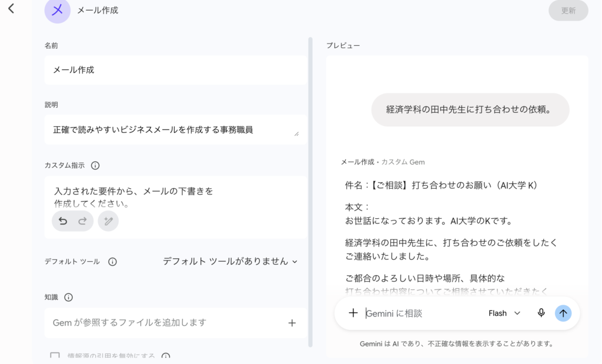
Task: Click the text お世話になっております。AI大学のKです。
Action: [429, 221]
